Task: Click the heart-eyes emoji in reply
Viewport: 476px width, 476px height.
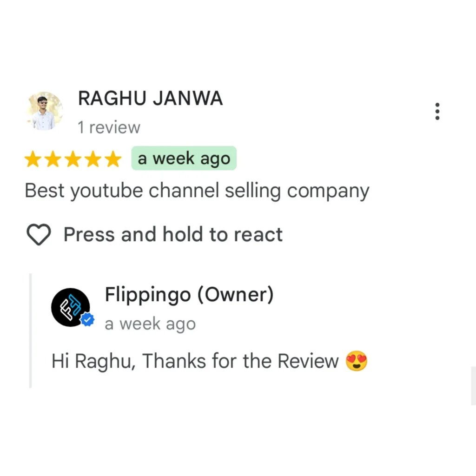Action: click(357, 361)
